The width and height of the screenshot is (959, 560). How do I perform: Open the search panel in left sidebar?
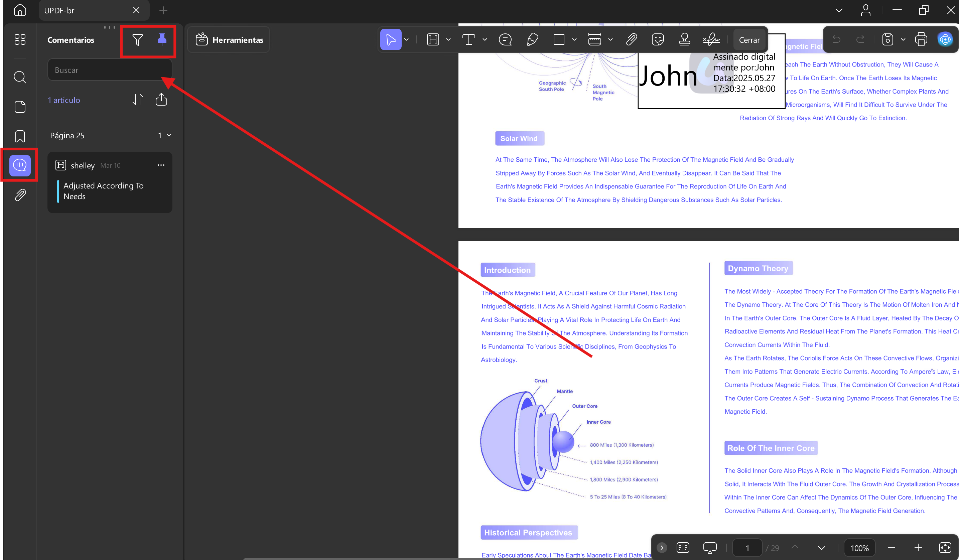[x=20, y=77]
